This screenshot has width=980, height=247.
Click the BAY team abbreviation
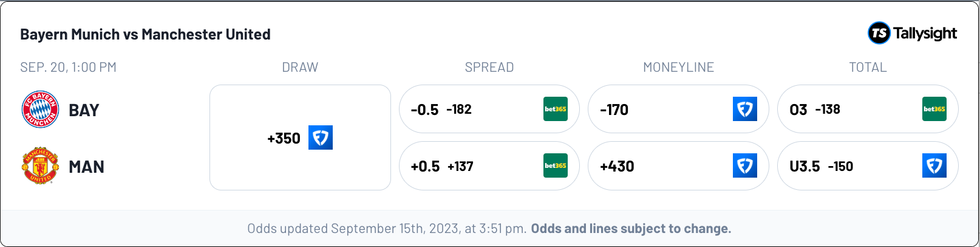(84, 110)
